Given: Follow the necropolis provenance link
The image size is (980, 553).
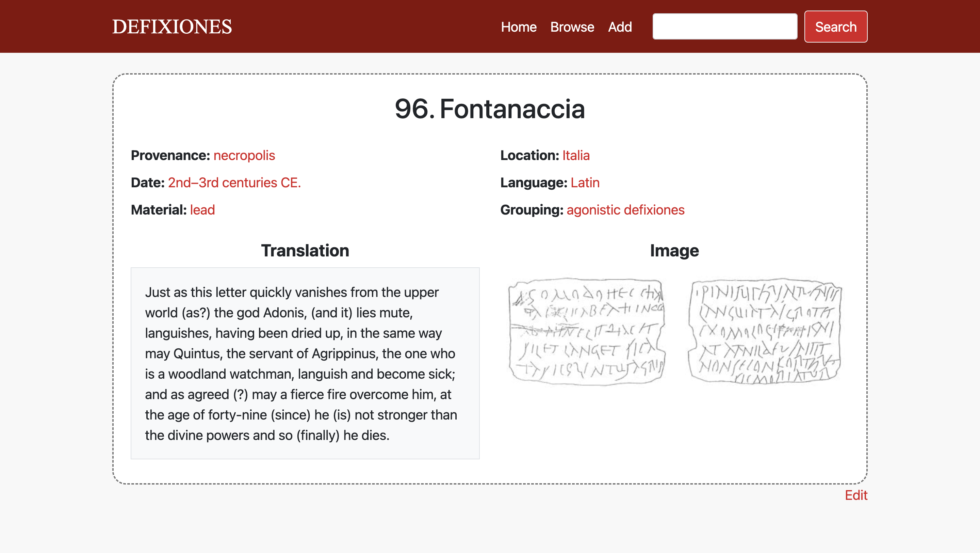Looking at the screenshot, I should point(244,155).
